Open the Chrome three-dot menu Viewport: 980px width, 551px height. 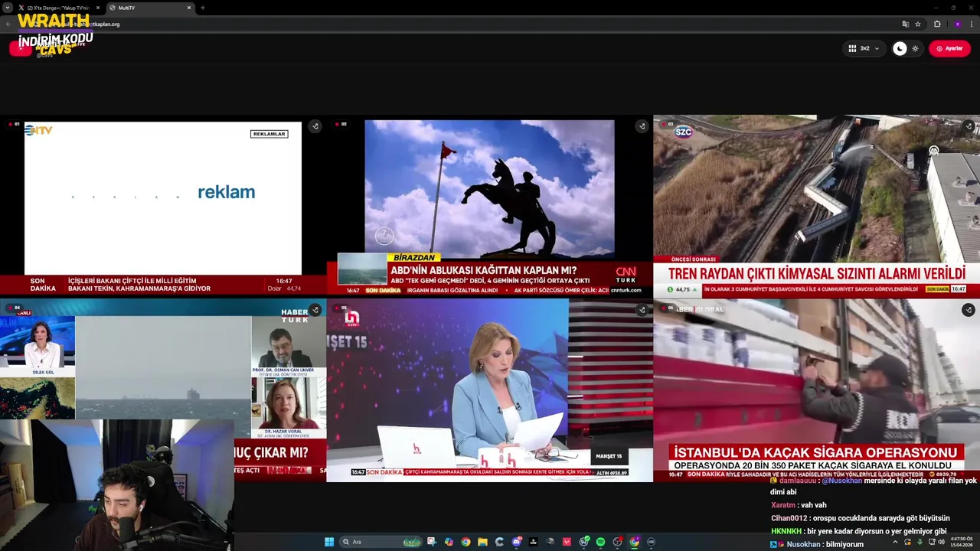(x=972, y=24)
